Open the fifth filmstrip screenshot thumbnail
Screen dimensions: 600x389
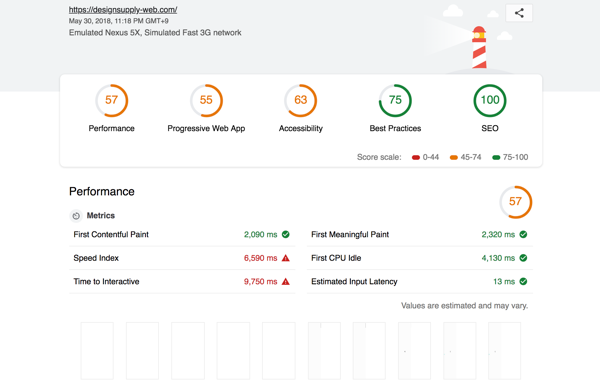point(279,351)
